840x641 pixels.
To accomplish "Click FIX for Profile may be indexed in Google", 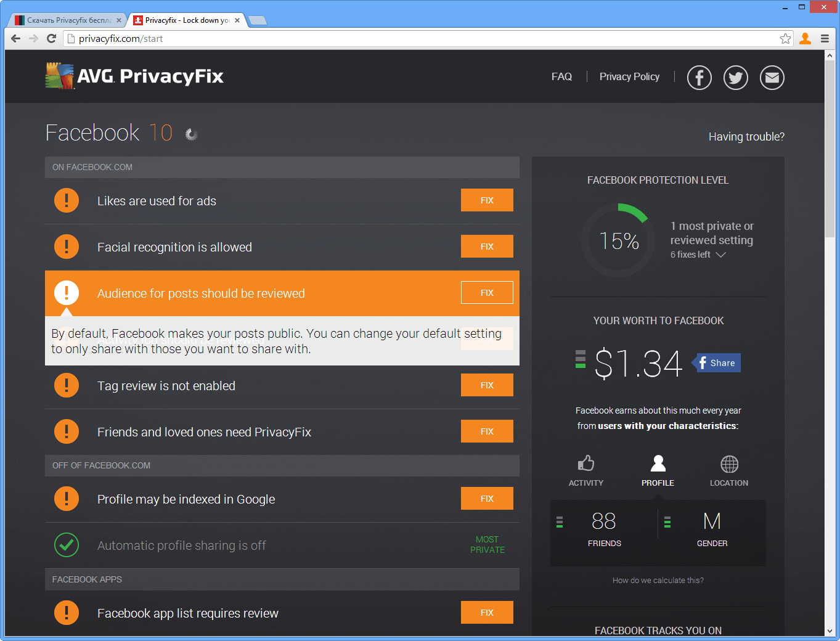I will coord(487,499).
